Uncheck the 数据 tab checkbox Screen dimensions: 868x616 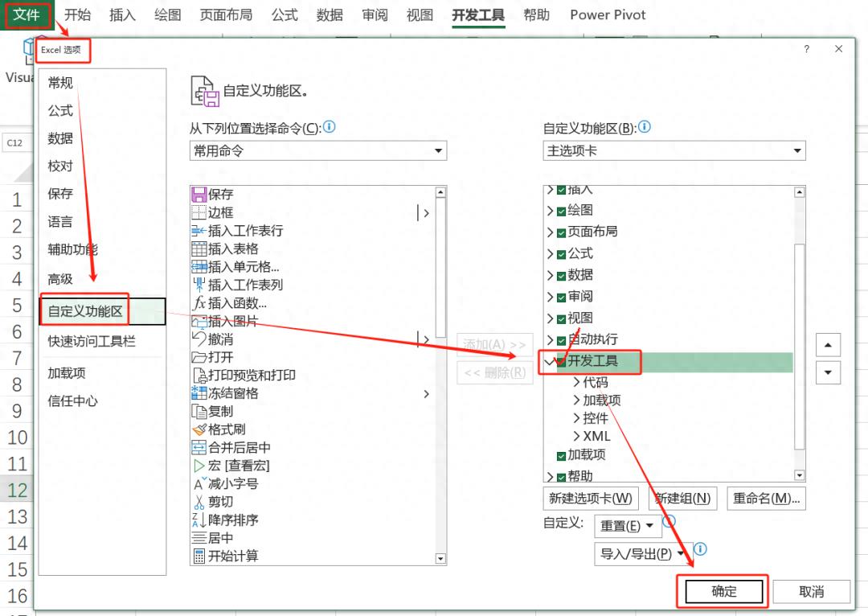click(561, 276)
